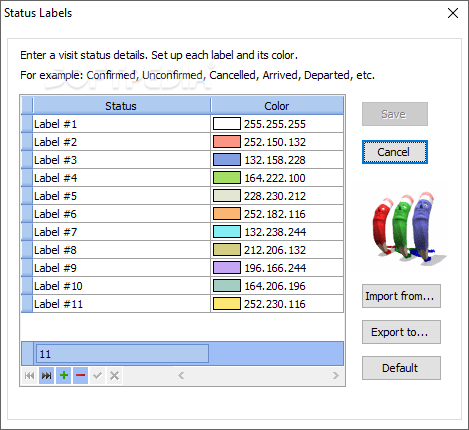
Task: Click row indicator beside Label #6
Action: click(27, 214)
